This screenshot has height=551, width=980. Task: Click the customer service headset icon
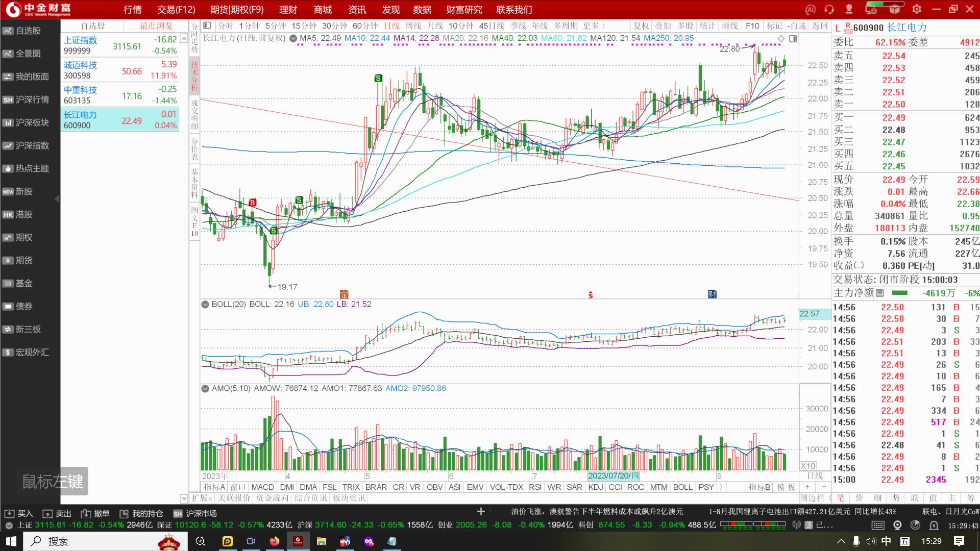(829, 9)
